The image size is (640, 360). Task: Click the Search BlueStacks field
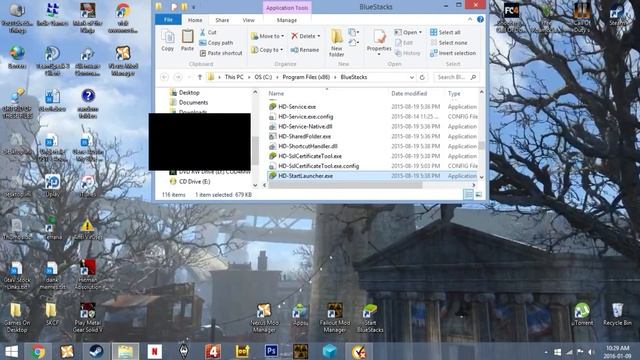[456, 77]
